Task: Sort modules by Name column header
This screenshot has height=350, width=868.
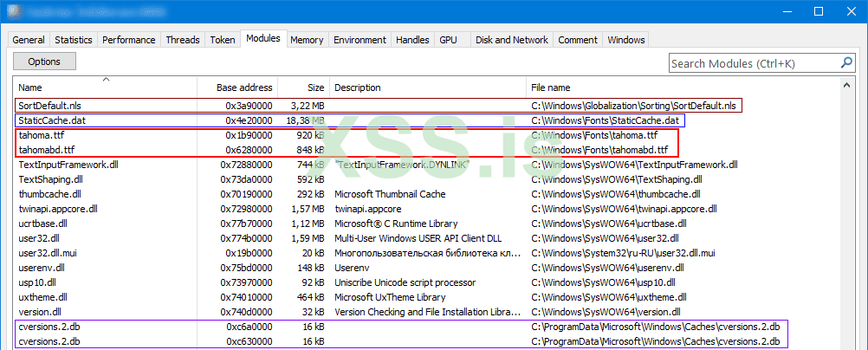Action: 105,87
